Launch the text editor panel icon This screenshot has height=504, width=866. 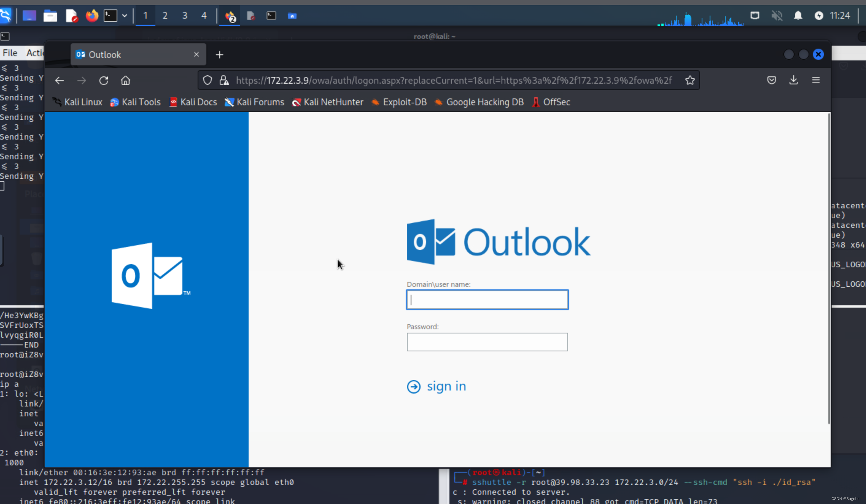coord(72,15)
